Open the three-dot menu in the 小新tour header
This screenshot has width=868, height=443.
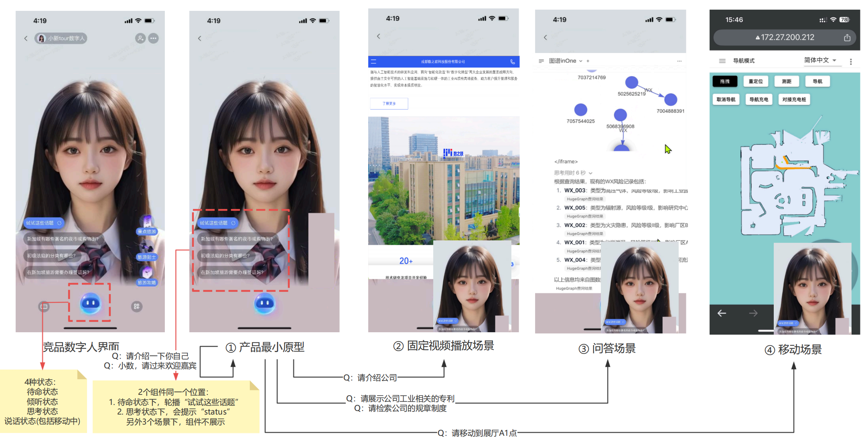pos(153,39)
